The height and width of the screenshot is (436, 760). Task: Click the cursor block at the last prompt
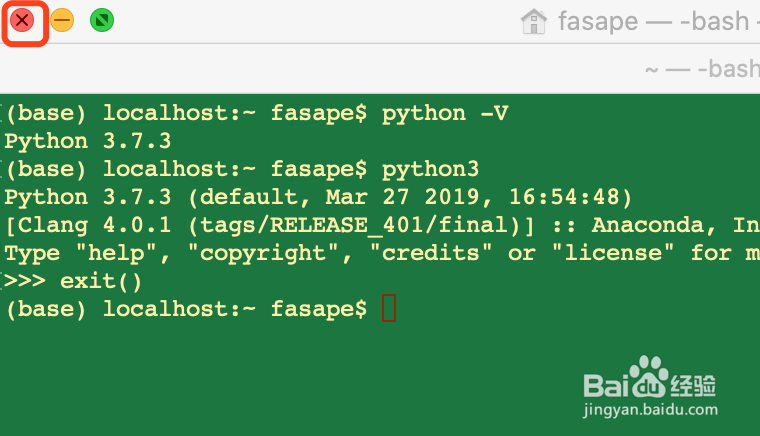(x=389, y=309)
